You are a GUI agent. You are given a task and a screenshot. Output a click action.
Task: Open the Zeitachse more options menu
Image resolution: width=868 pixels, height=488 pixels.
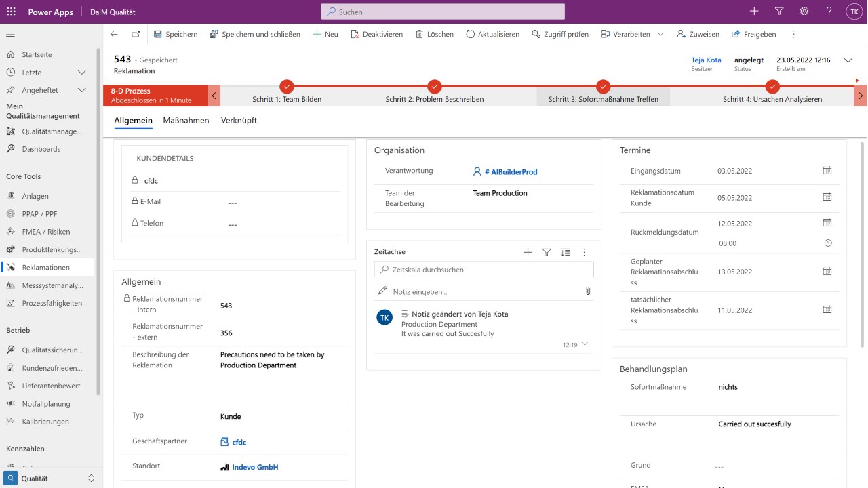point(584,252)
